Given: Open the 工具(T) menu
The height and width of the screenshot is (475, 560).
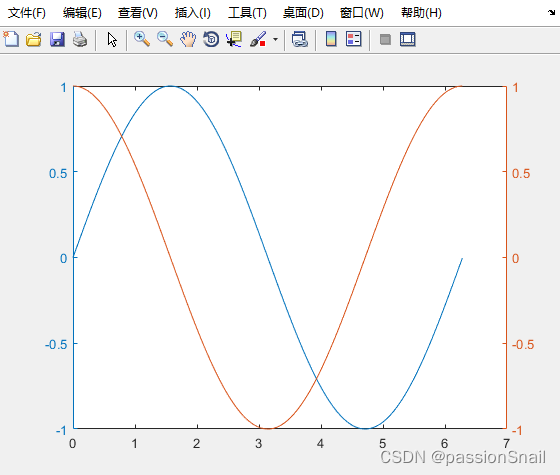Looking at the screenshot, I should pos(247,13).
